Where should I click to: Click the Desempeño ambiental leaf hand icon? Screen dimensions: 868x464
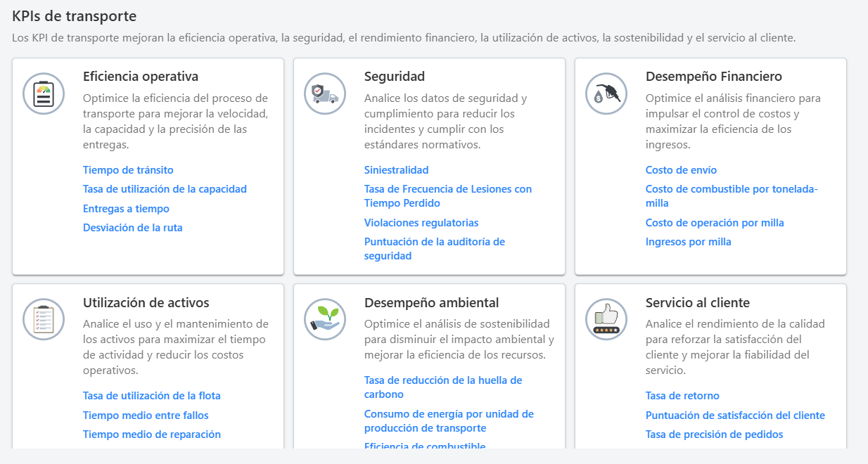325,318
